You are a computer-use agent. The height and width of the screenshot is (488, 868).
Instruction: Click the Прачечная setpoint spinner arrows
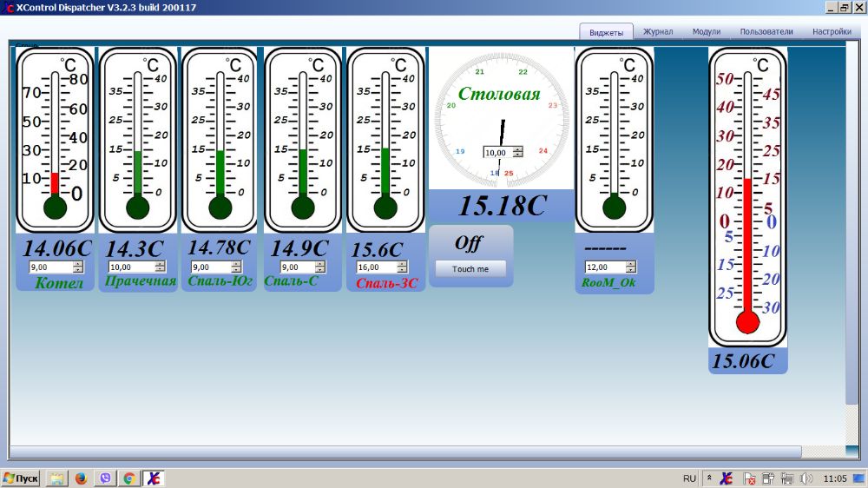(160, 267)
